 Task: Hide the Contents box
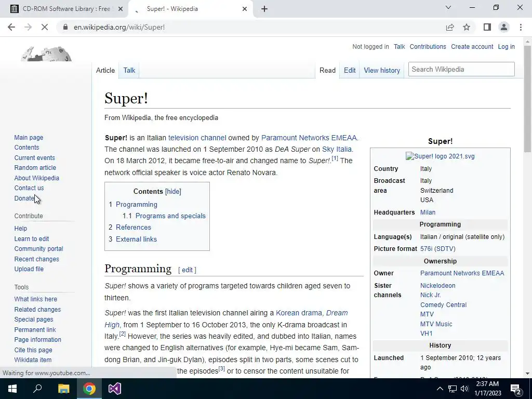pos(173,191)
